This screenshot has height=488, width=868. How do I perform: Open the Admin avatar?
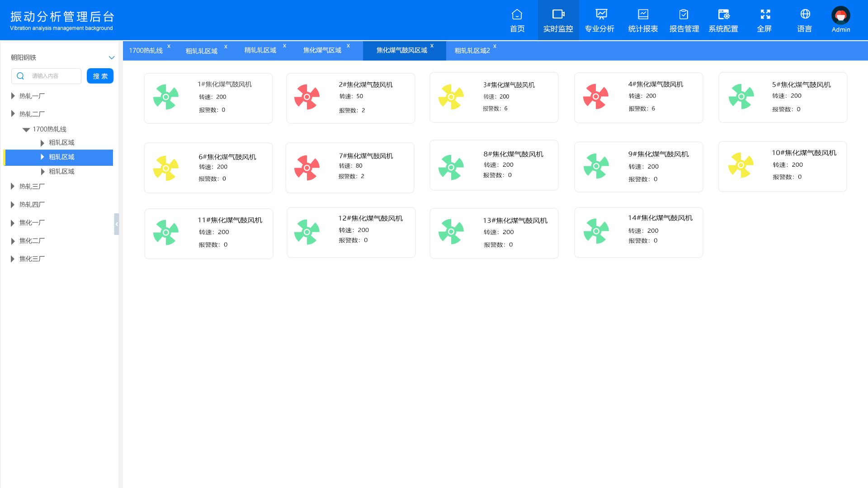841,16
